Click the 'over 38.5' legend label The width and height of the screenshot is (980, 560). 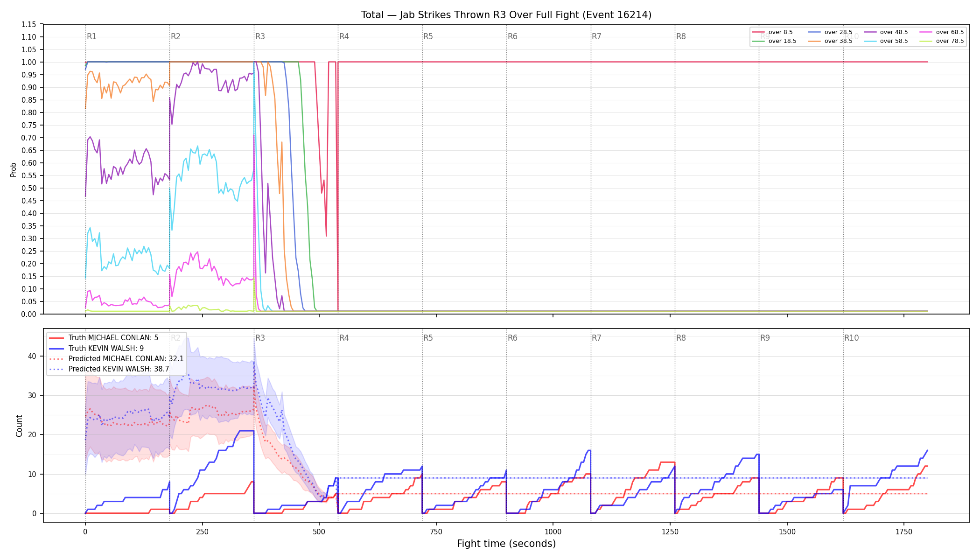pyautogui.click(x=838, y=41)
